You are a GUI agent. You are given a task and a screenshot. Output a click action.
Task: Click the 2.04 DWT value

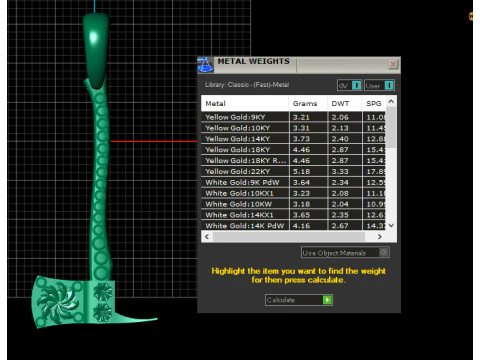coord(340,204)
